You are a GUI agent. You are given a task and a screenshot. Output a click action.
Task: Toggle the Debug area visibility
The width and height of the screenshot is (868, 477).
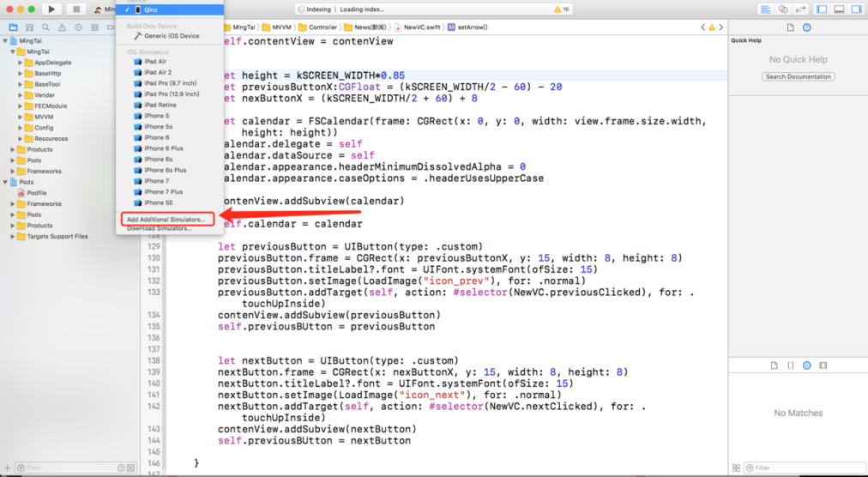coord(839,9)
